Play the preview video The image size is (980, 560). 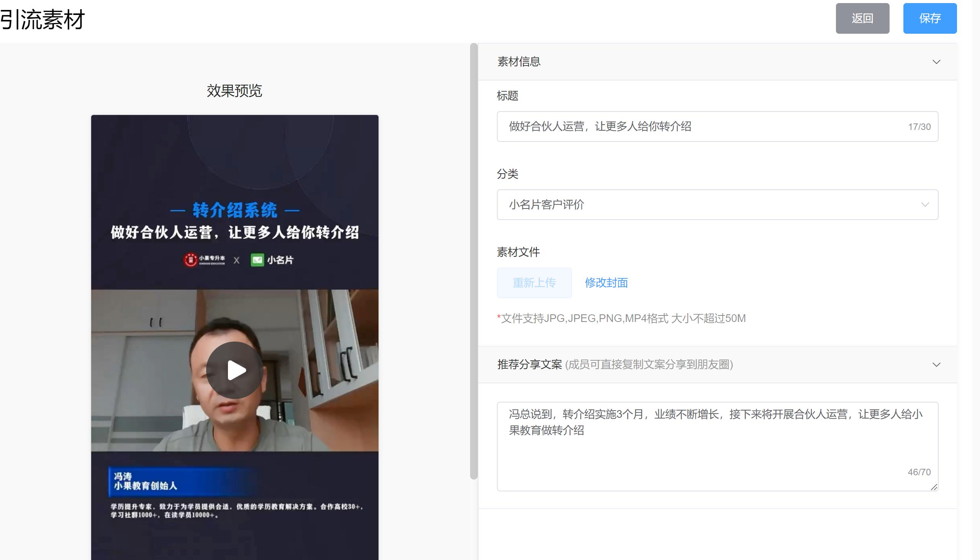point(235,370)
